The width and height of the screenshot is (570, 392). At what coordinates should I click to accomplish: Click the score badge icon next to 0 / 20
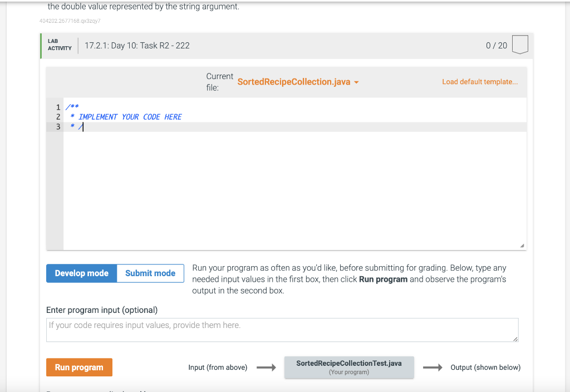520,45
